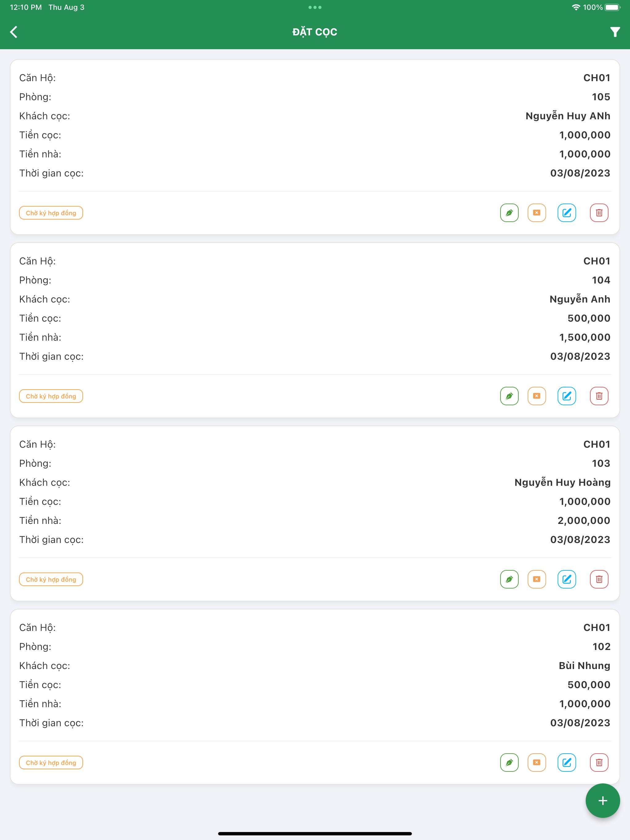Add a new deposit with plus button
The width and height of the screenshot is (630, 840).
coord(603,801)
